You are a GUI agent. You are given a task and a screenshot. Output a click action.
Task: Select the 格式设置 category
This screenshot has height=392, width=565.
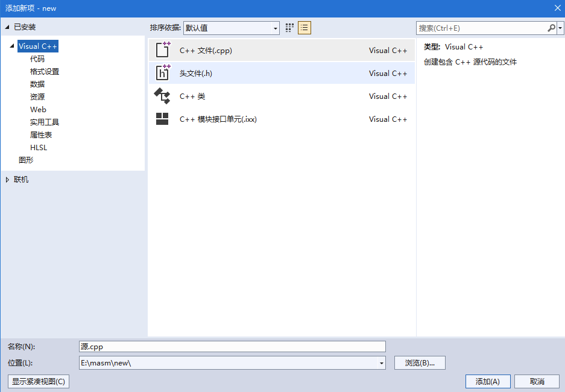point(45,71)
